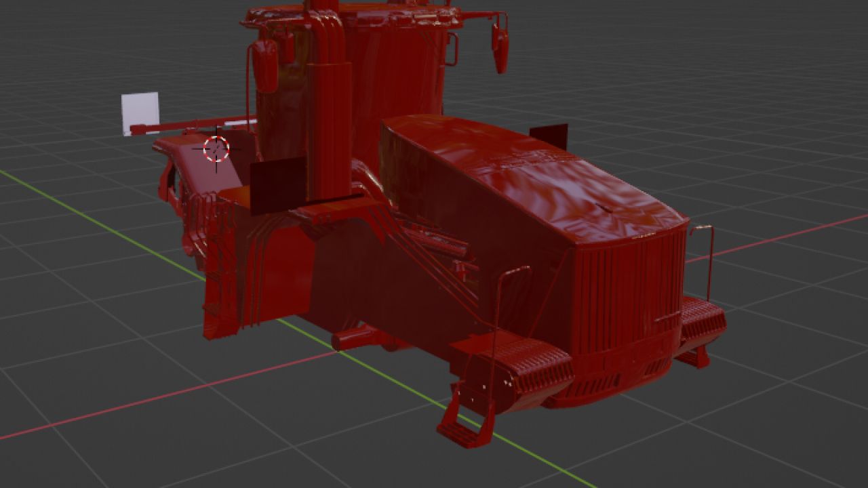Screen dimensions: 868x488
Task: Select the white square plane object
Action: coord(140,113)
